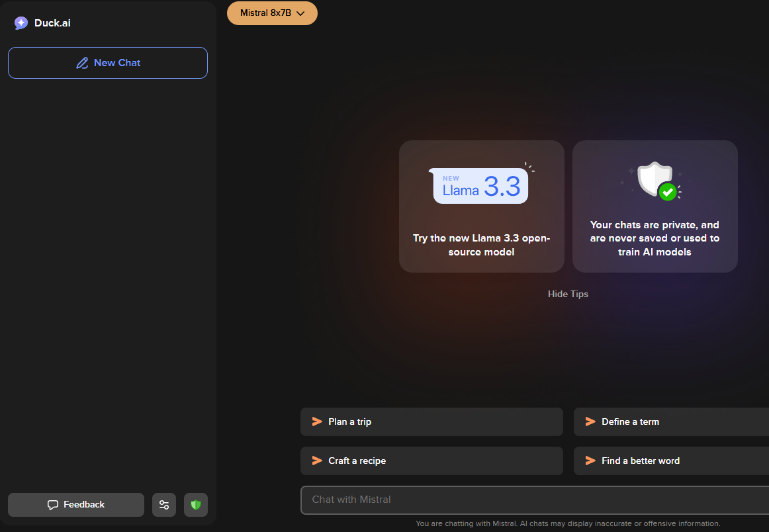Open the chat settings sliders icon
Screen dimensions: 769x532
point(164,505)
